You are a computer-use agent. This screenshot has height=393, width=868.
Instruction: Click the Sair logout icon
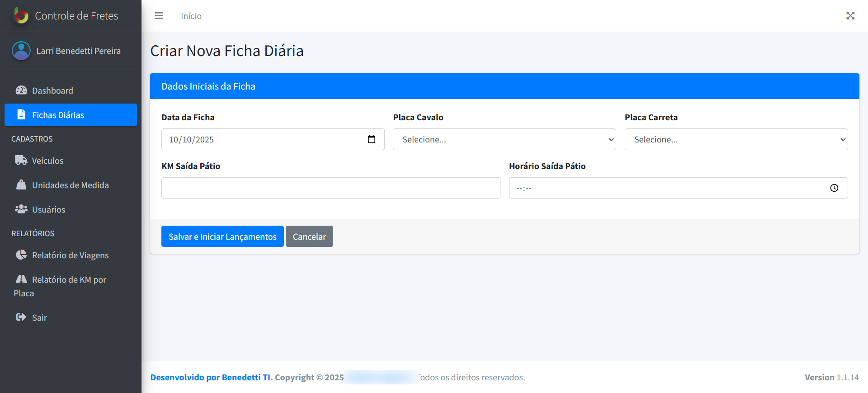point(21,317)
